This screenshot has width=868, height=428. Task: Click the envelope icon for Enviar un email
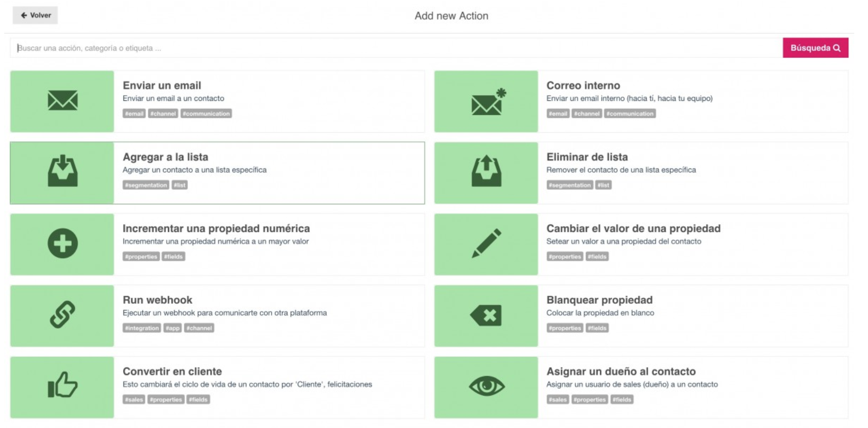[x=63, y=100]
